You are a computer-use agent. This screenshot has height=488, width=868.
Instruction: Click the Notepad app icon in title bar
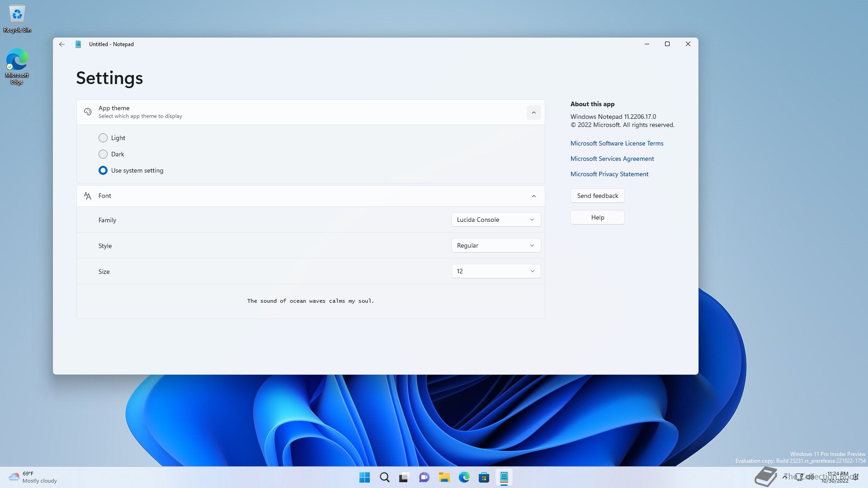[78, 44]
